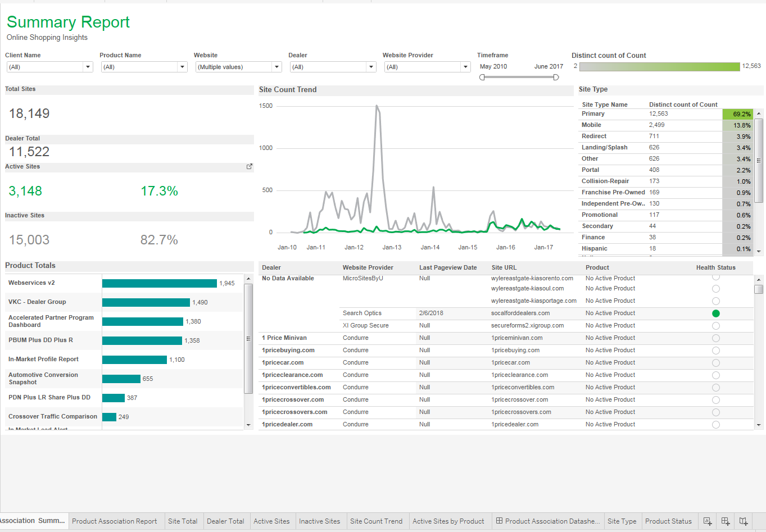Click the grid icon on Product Association Datasheet tab
Image resolution: width=766 pixels, height=532 pixels.
pyautogui.click(x=499, y=521)
